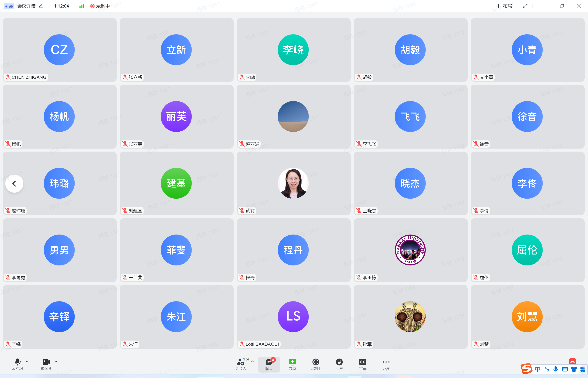Click the meeting details share icon

click(x=41, y=6)
